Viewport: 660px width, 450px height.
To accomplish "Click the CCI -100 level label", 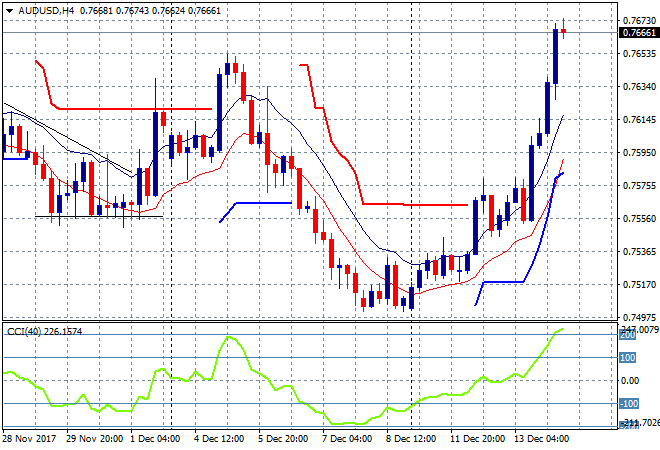I will pyautogui.click(x=629, y=404).
